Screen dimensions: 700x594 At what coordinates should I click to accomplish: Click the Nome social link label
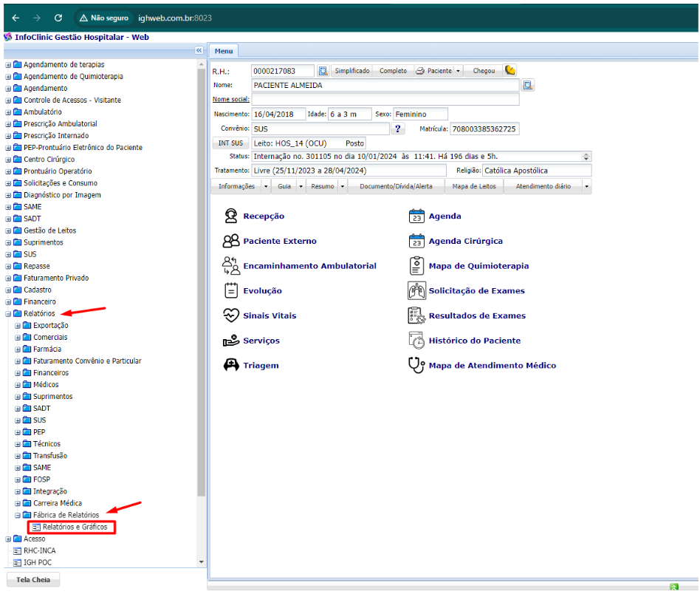pyautogui.click(x=231, y=99)
